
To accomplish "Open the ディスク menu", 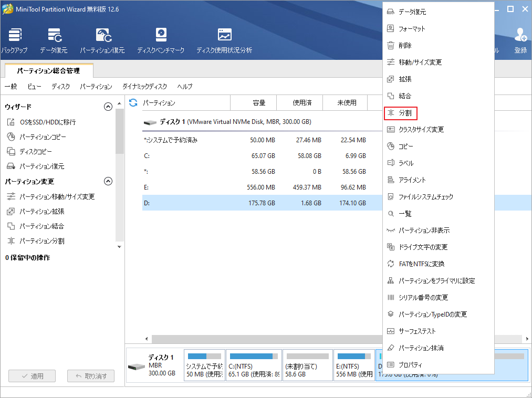I will (60, 86).
